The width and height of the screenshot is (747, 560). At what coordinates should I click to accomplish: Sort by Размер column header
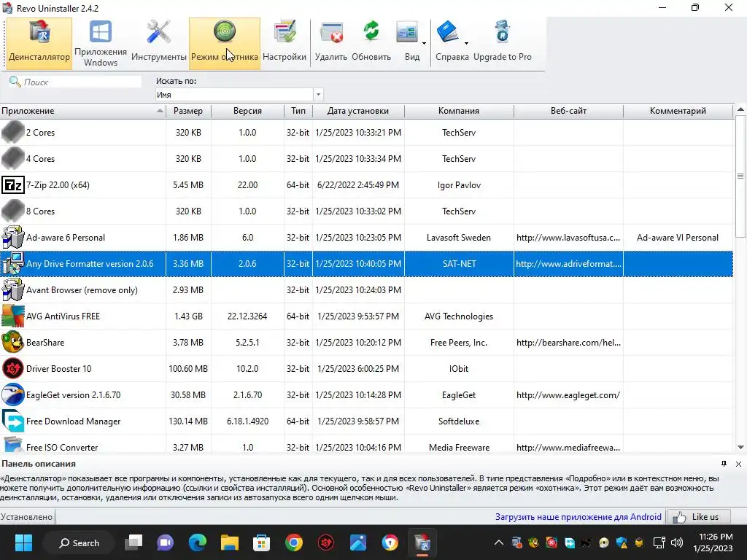(188, 111)
